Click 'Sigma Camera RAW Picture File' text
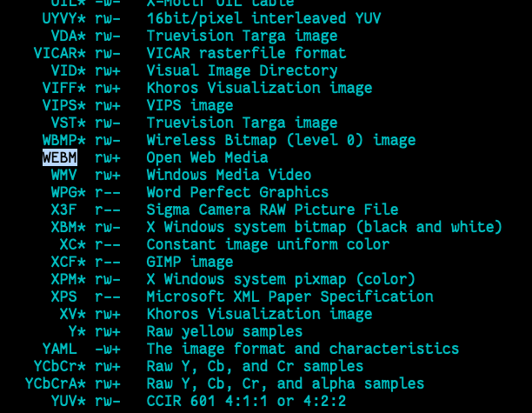532x413 pixels. point(272,210)
